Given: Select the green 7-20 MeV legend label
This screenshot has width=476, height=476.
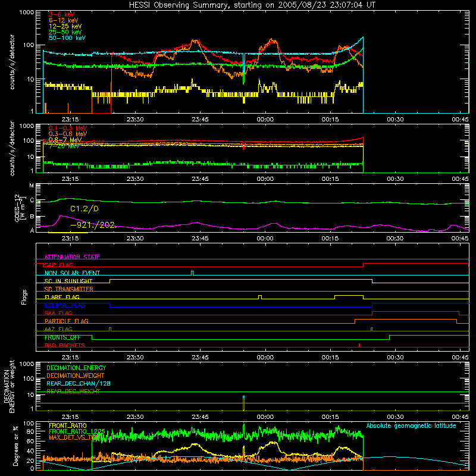Looking at the screenshot, I should 64,146.
